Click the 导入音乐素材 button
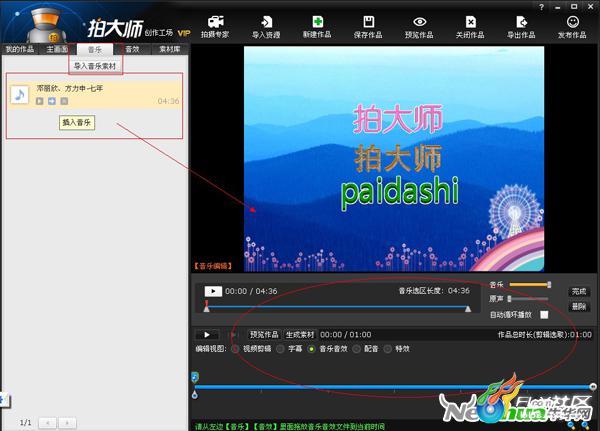 click(95, 66)
